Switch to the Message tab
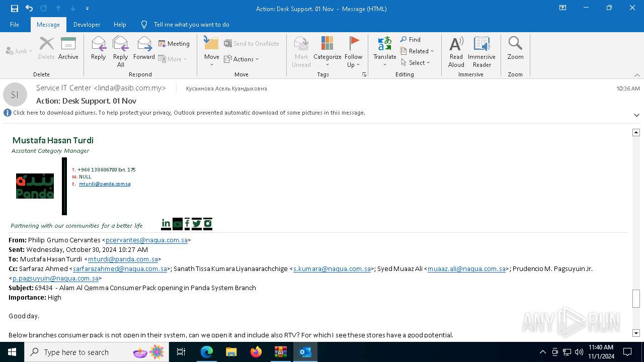This screenshot has width=644, height=362. click(48, 24)
